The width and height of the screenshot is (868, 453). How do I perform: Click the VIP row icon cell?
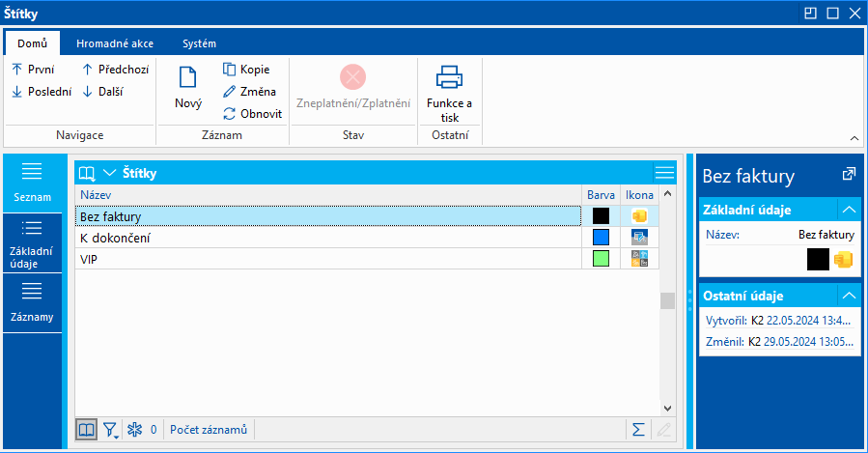(x=639, y=259)
